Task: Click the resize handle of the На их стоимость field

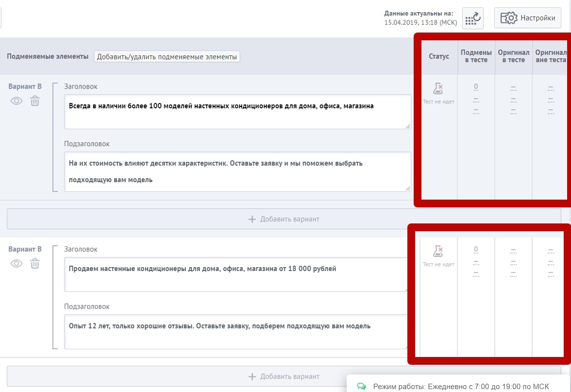Action: (407, 188)
